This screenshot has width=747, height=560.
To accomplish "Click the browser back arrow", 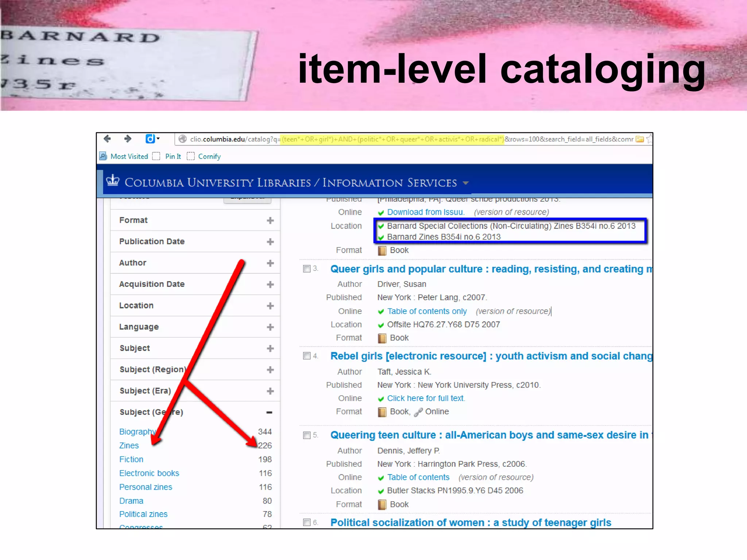I will (x=107, y=139).
